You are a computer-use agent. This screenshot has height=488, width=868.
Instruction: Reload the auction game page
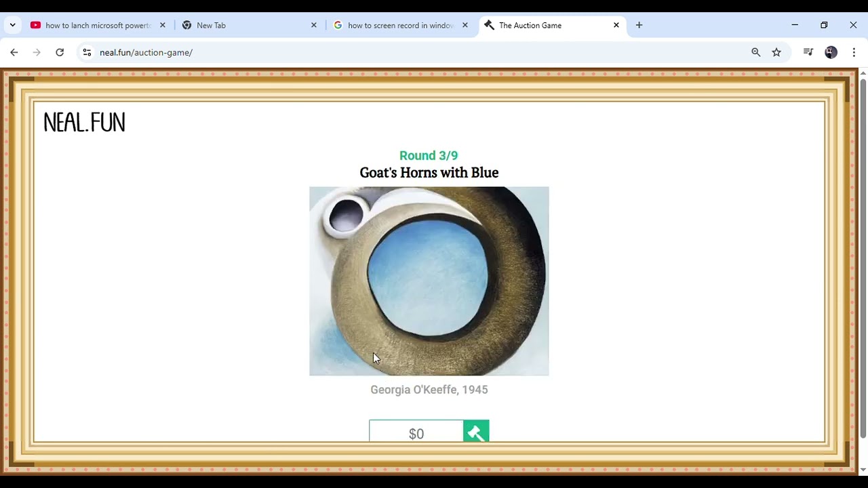(x=60, y=52)
